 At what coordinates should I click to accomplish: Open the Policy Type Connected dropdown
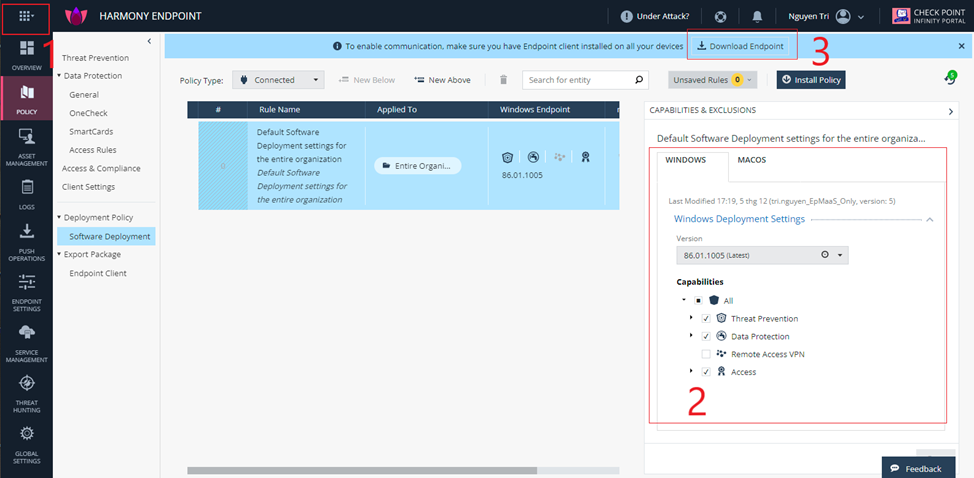pyautogui.click(x=278, y=79)
